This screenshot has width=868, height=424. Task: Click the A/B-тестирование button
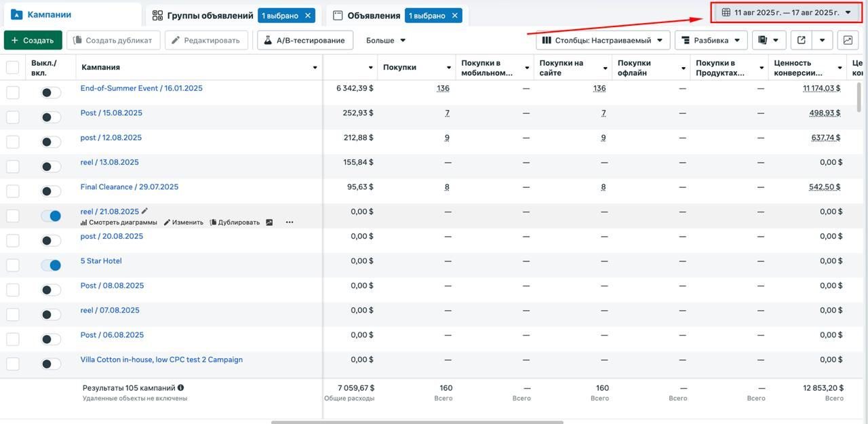click(305, 40)
